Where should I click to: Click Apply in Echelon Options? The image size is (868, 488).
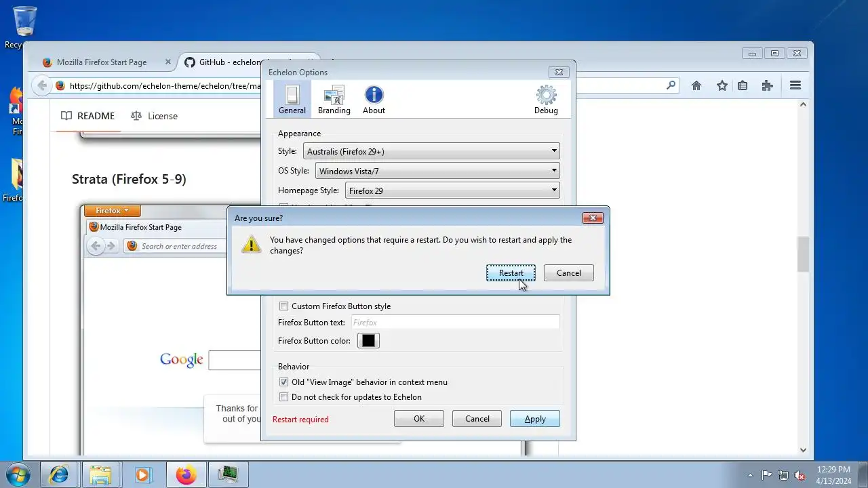click(535, 419)
